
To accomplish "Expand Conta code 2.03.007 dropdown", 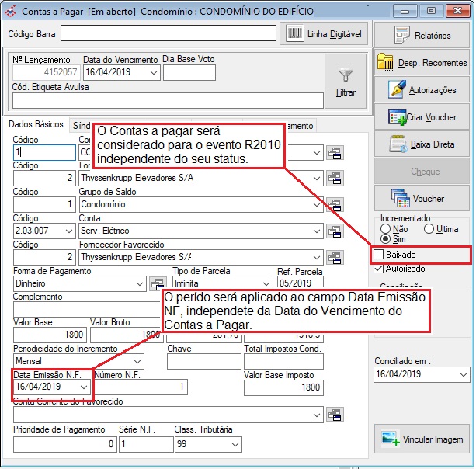I will point(69,231).
